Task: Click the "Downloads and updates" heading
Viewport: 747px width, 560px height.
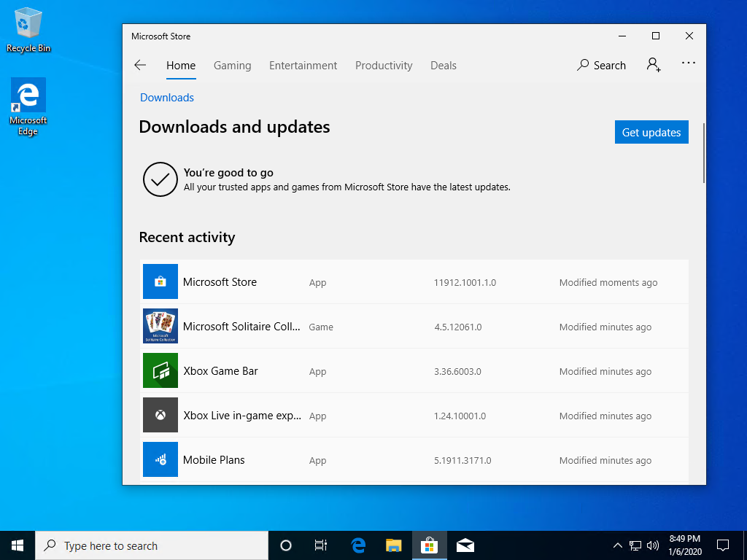Action: (234, 127)
